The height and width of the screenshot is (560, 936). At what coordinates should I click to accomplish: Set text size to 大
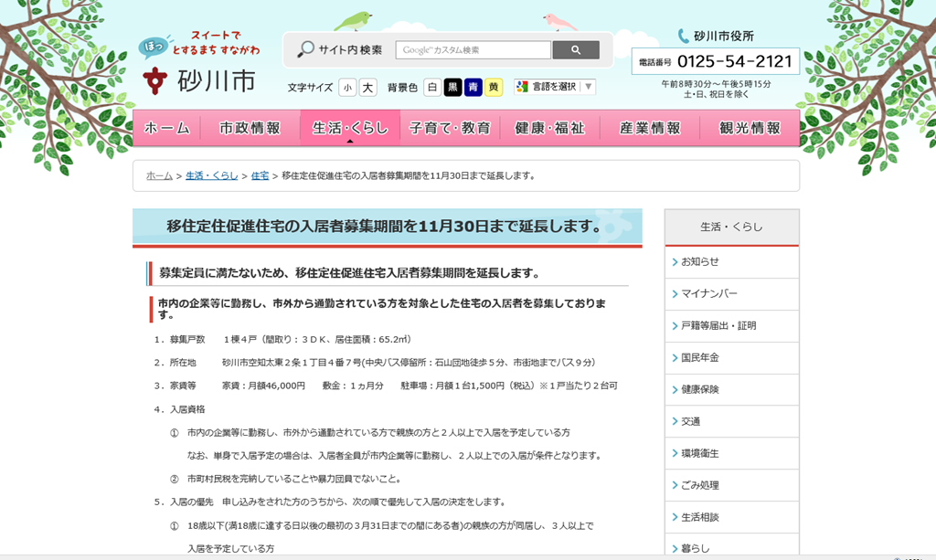click(x=367, y=88)
